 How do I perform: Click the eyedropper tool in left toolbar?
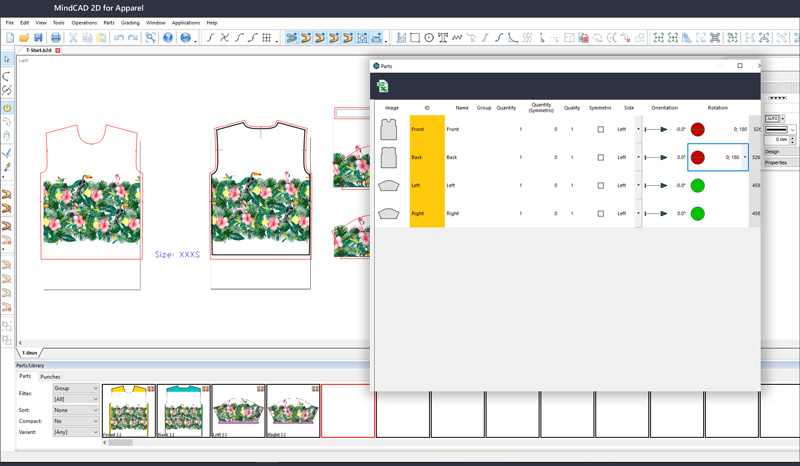[x=7, y=167]
